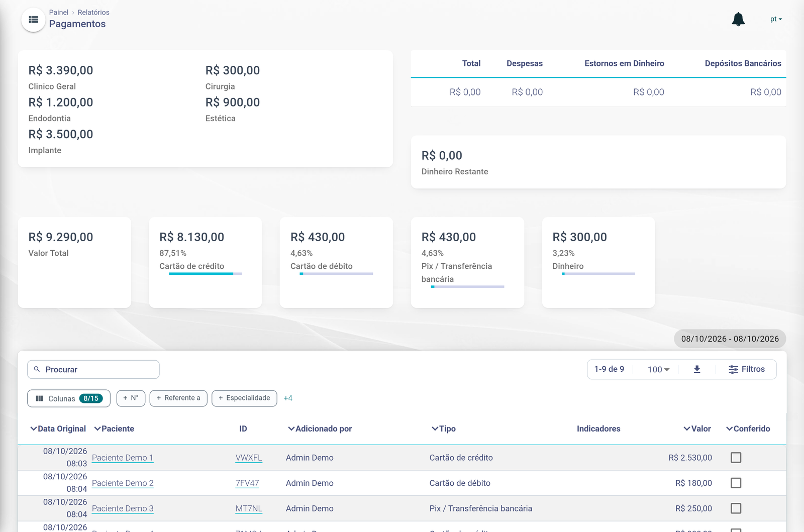Check Conferido for Paciente Demo 2
The image size is (804, 532).
(x=736, y=483)
